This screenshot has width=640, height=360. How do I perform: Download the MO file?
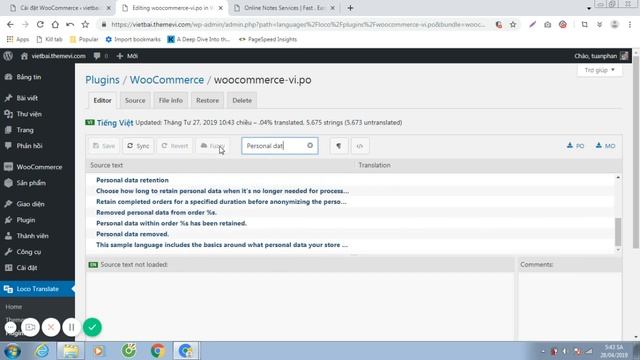click(x=605, y=146)
